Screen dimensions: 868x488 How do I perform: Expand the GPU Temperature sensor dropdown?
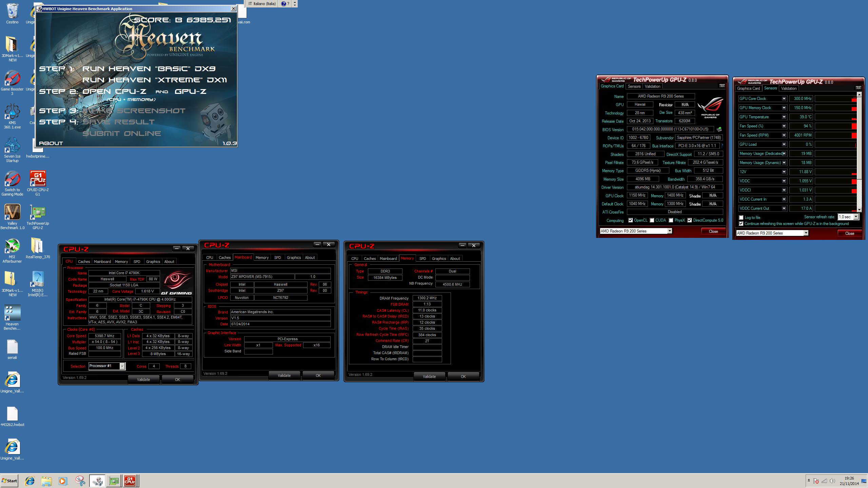coord(784,117)
